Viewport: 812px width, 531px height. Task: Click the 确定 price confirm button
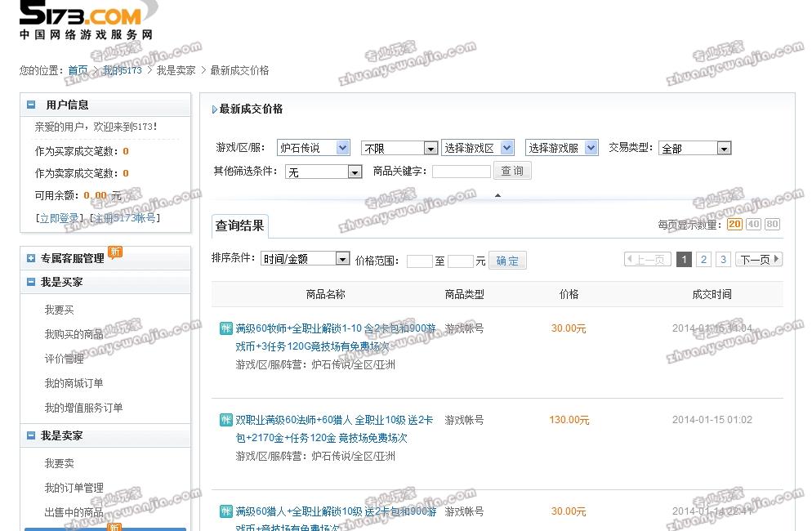(507, 261)
